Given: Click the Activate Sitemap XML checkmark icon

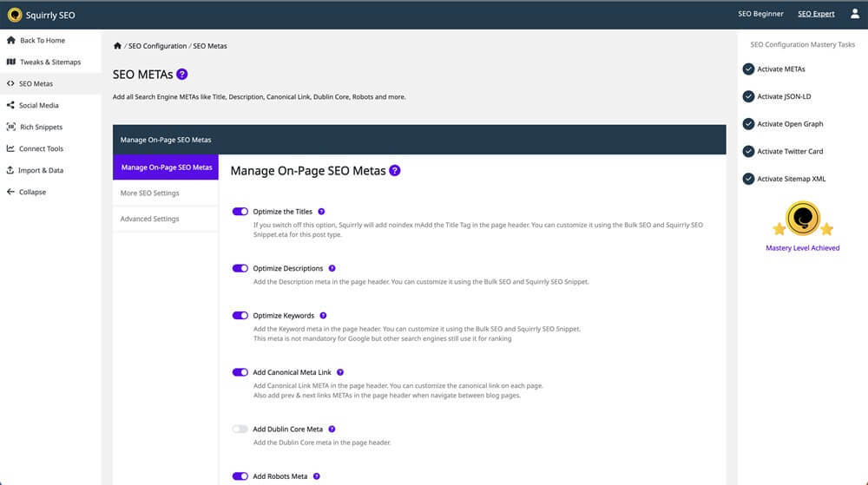Looking at the screenshot, I should click(x=748, y=179).
